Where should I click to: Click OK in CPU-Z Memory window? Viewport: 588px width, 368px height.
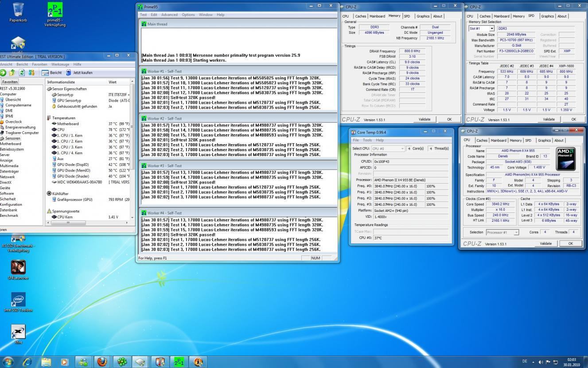point(449,119)
